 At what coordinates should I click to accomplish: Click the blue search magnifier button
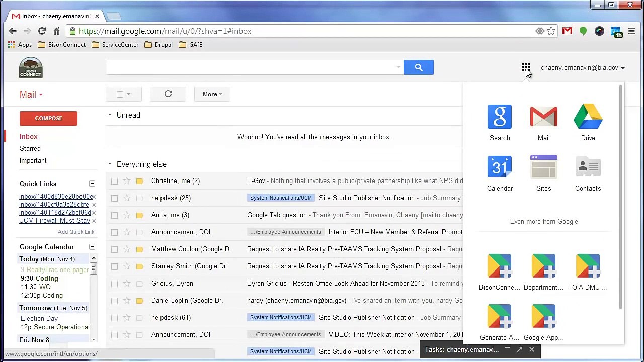coord(418,67)
